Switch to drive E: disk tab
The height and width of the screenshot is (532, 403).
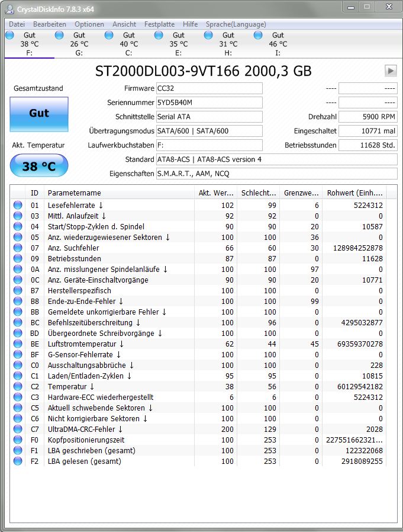click(x=178, y=44)
